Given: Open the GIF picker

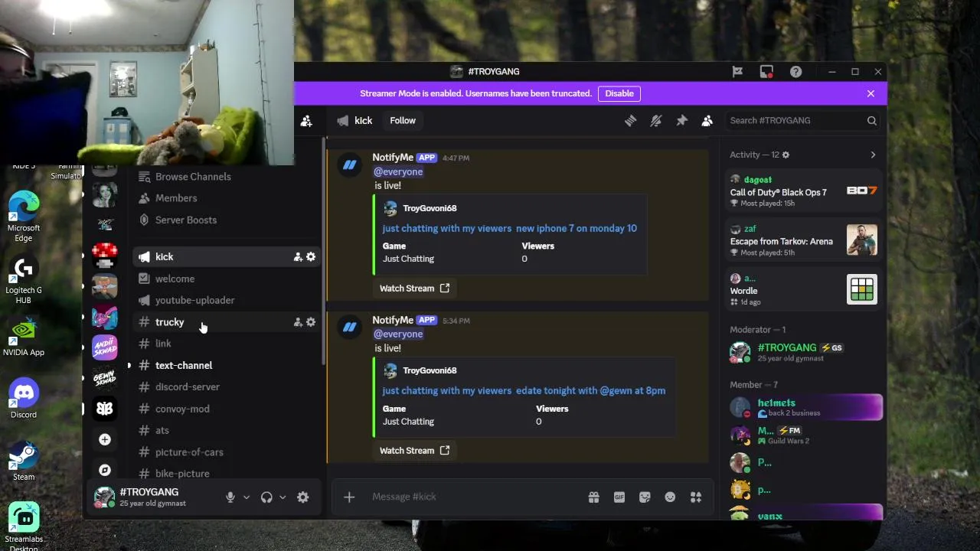Looking at the screenshot, I should (619, 497).
